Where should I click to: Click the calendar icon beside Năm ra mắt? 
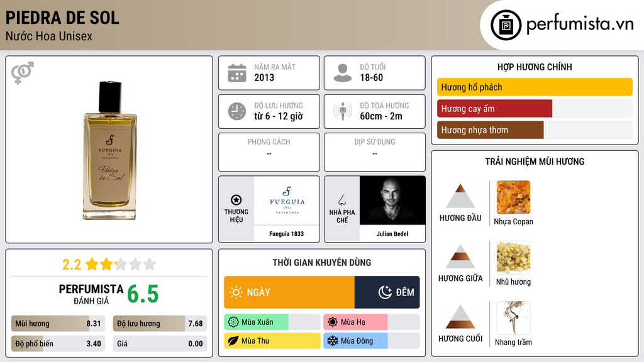(x=237, y=73)
